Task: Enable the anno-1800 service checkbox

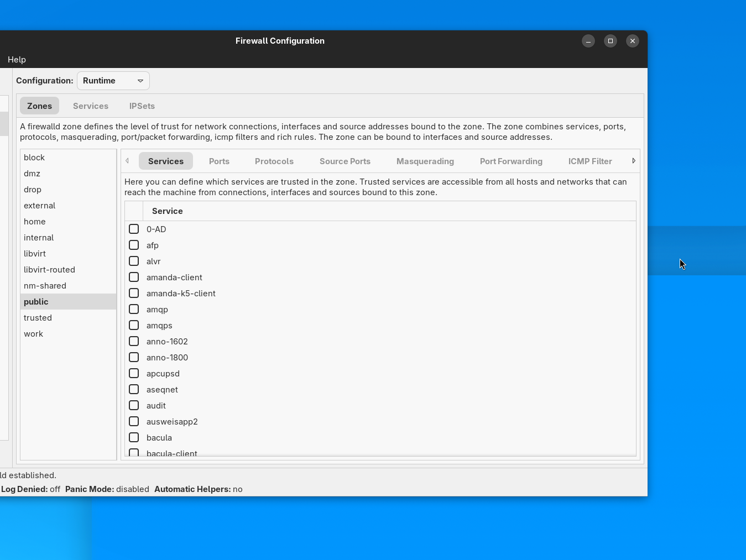Action: pos(134,357)
